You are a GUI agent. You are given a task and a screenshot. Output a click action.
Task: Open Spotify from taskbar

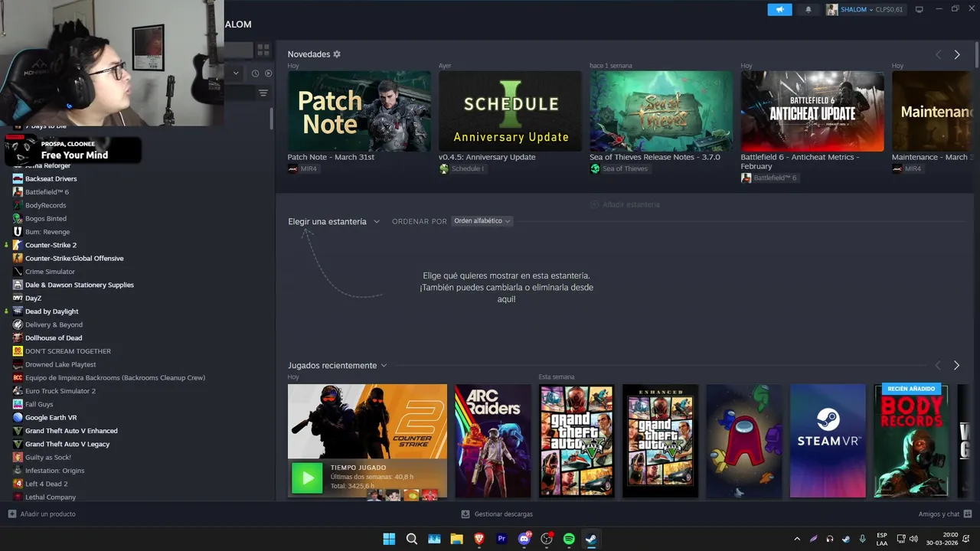pos(569,539)
